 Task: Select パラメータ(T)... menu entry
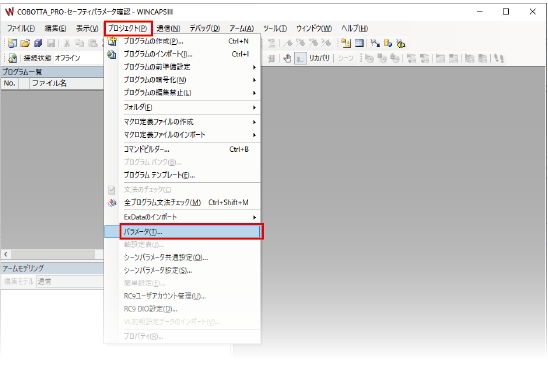(x=192, y=231)
